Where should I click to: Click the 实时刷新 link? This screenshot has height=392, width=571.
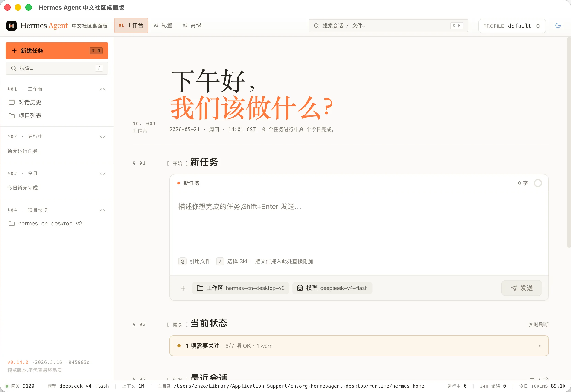pos(539,324)
